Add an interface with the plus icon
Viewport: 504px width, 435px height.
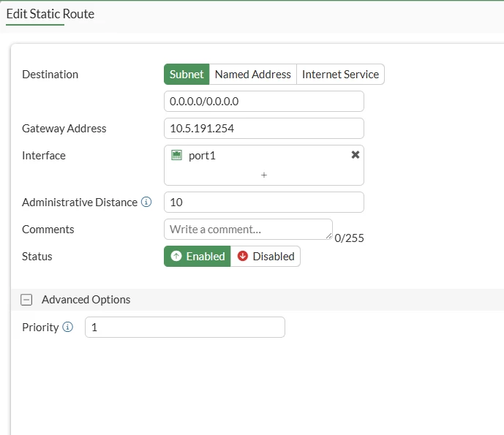click(x=264, y=175)
